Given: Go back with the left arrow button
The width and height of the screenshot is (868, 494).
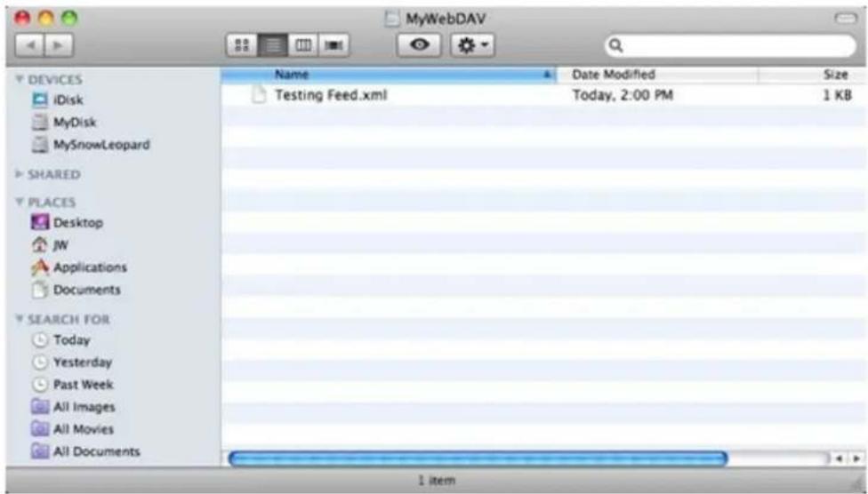Looking at the screenshot, I should point(29,45).
